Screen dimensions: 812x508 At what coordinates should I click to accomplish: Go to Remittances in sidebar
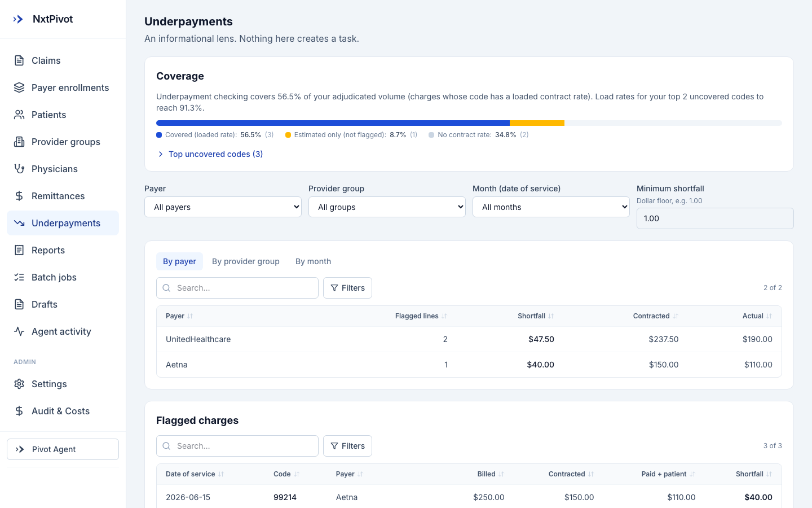(63, 196)
